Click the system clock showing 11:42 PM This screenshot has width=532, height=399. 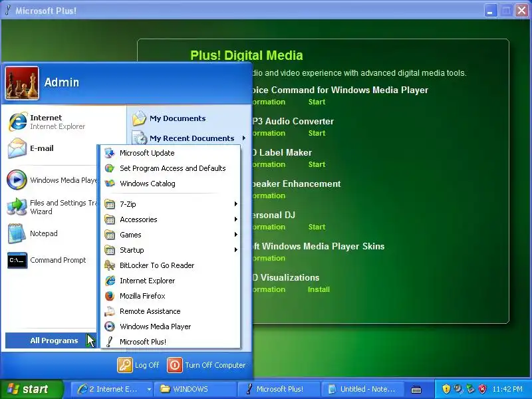point(507,389)
